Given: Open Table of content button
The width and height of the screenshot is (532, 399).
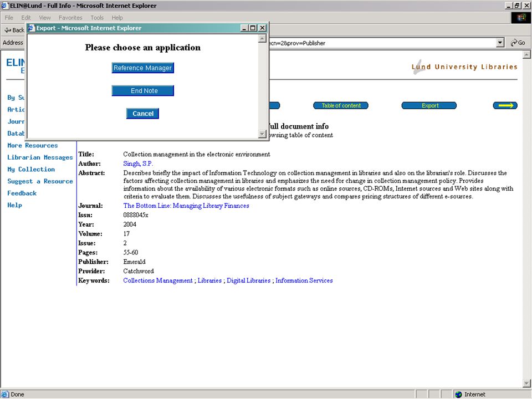Looking at the screenshot, I should [x=341, y=105].
